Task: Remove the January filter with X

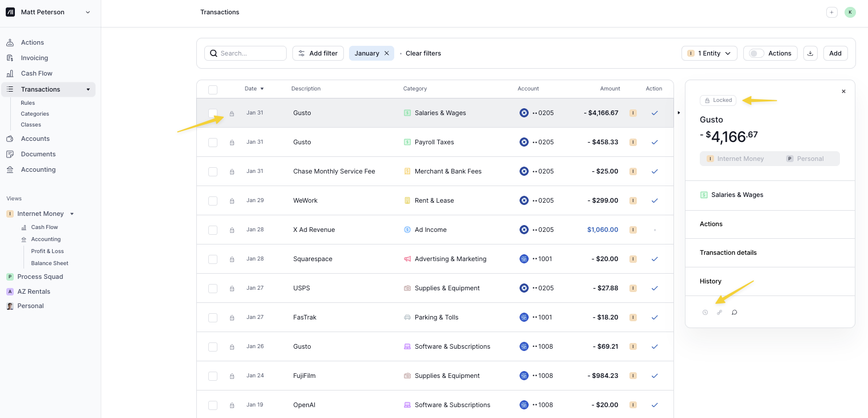Action: (x=387, y=53)
